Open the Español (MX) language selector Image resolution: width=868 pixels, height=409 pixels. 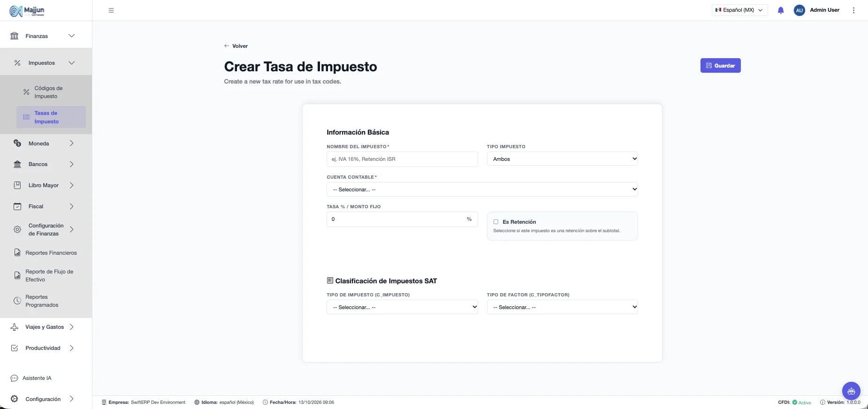(x=739, y=10)
